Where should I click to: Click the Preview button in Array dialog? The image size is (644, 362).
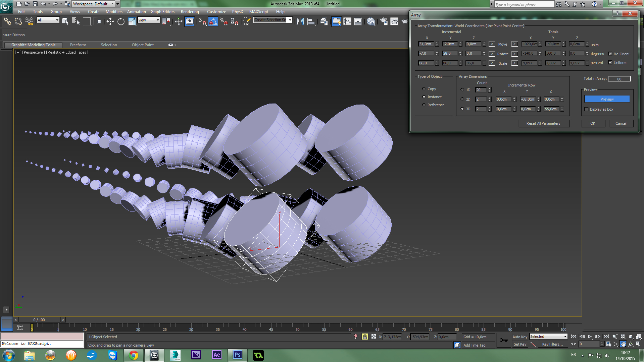click(x=607, y=99)
